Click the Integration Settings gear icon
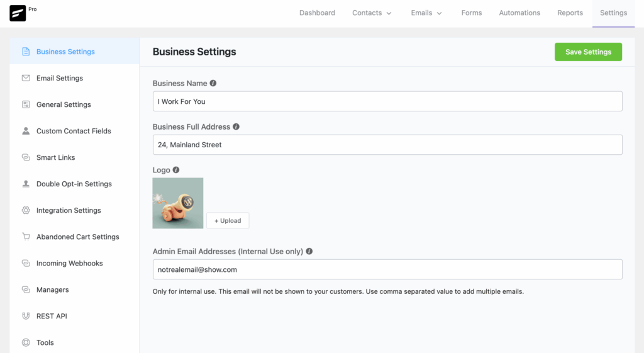644x353 pixels. tap(26, 210)
